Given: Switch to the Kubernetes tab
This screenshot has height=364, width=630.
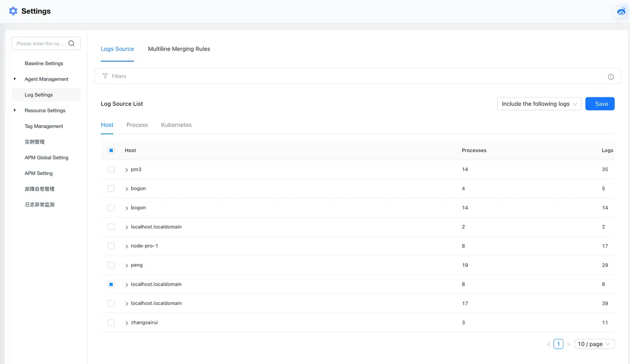Looking at the screenshot, I should coord(176,125).
